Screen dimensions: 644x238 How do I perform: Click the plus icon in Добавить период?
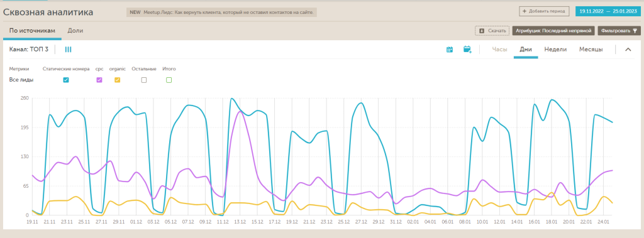coord(525,11)
